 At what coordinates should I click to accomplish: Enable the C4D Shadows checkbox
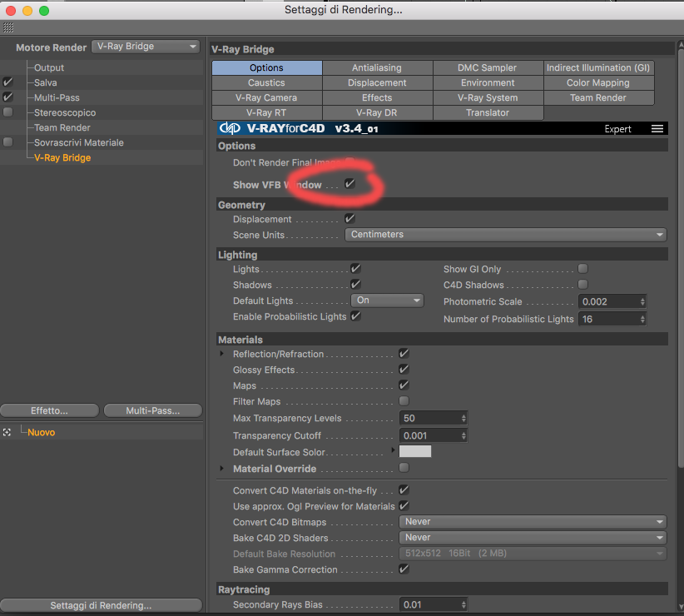click(x=582, y=285)
